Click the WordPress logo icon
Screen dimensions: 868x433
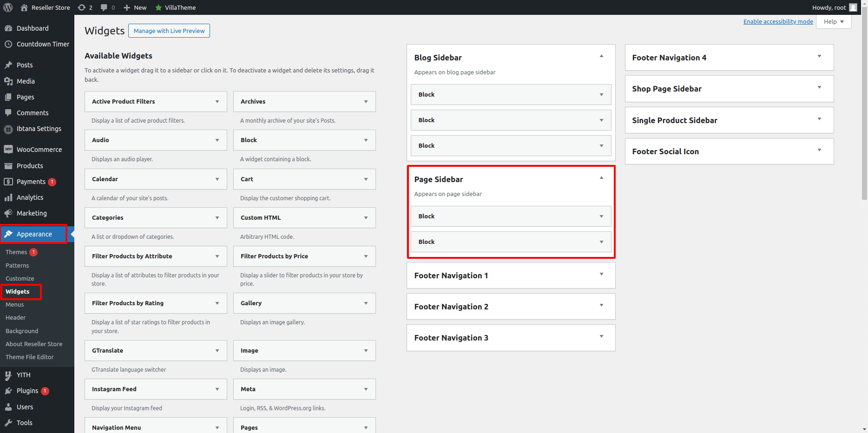tap(8, 7)
